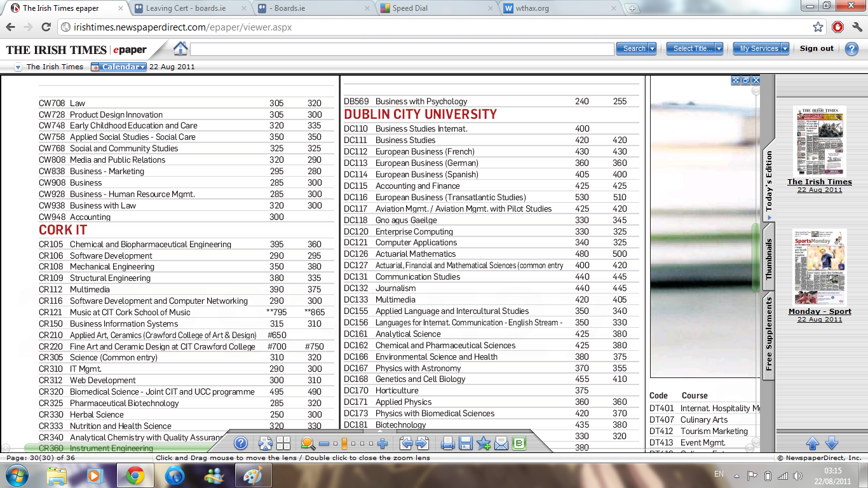Click in the epaper search text field
Screen dimensions: 868x488
pyautogui.click(x=402, y=48)
